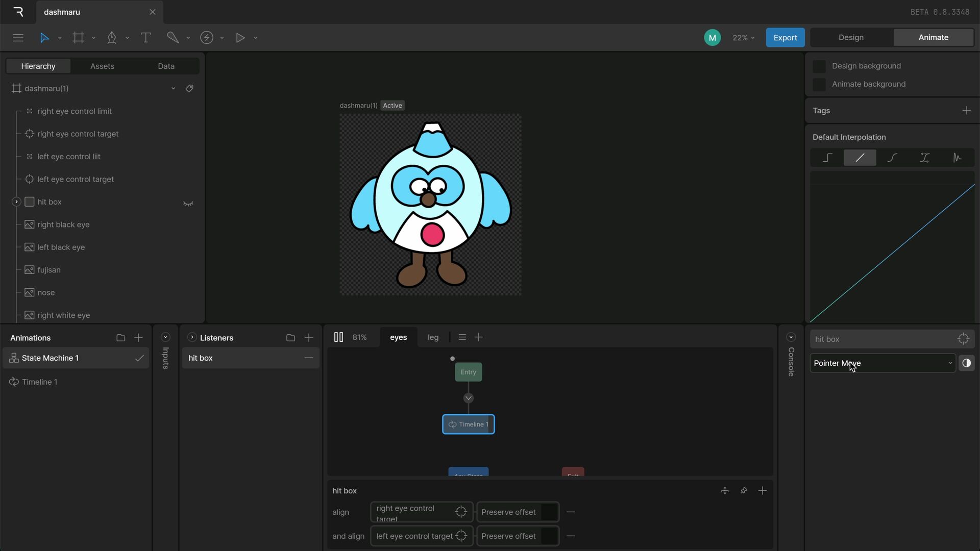Toggle Preserve offset for left eye align

(549, 536)
